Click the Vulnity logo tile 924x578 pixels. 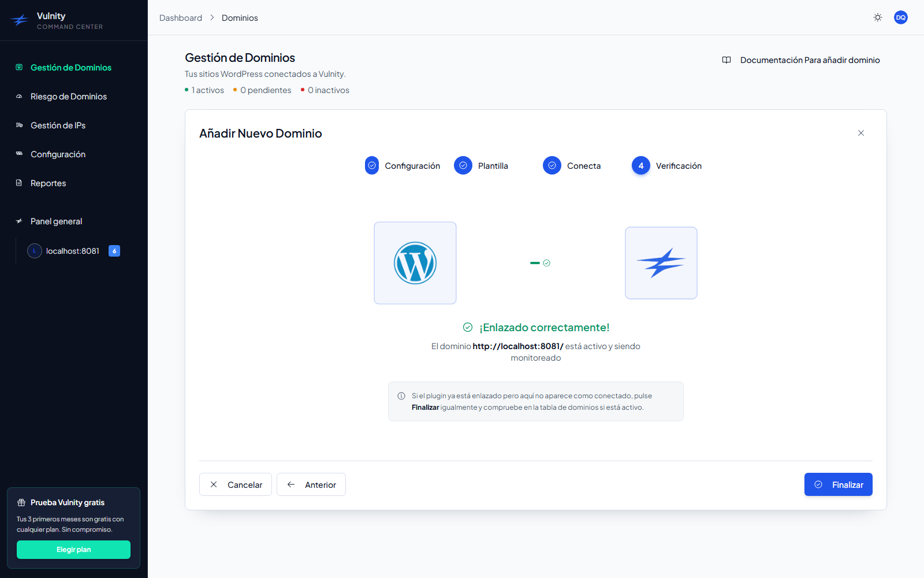point(661,263)
